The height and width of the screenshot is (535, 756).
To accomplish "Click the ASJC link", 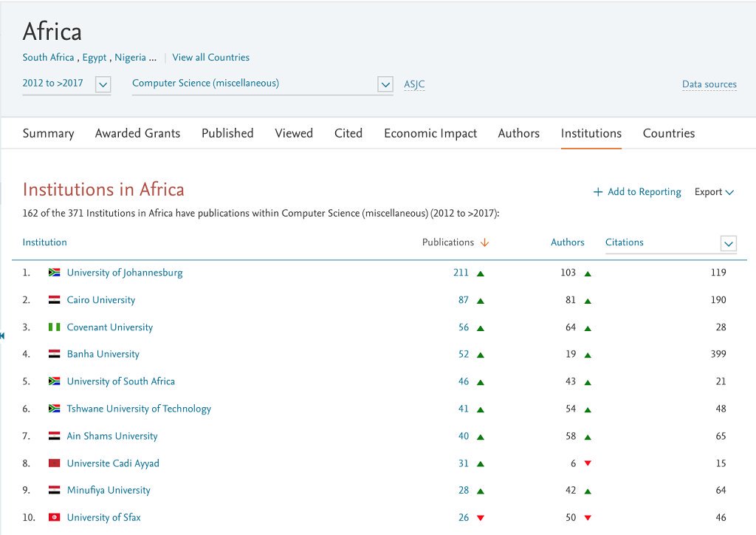I will pyautogui.click(x=415, y=84).
